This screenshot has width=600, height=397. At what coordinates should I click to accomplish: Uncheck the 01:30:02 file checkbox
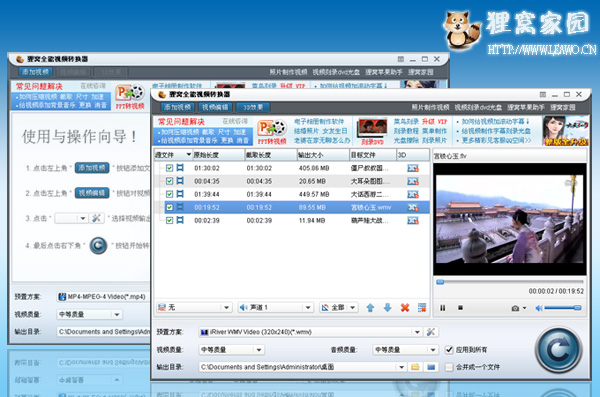pos(169,168)
